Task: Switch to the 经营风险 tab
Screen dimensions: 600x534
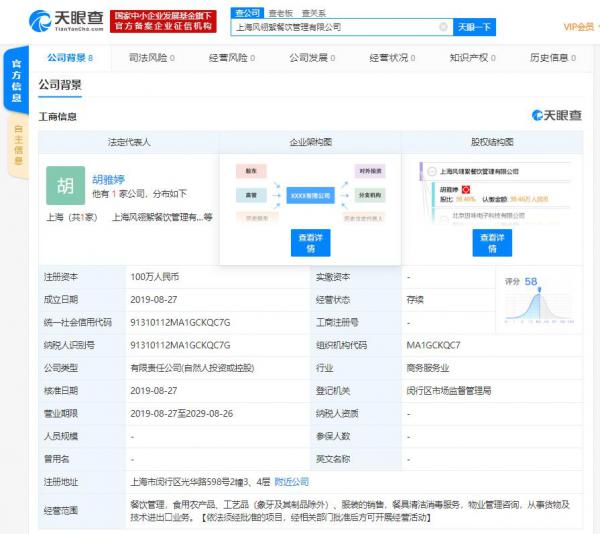Action: [232, 58]
